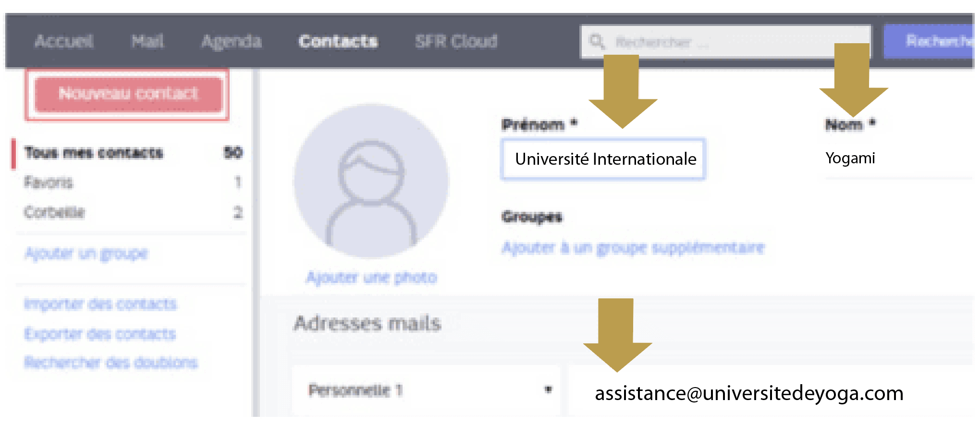Focus the Prénom input field
Viewport: 980px width, 438px height.
pyautogui.click(x=603, y=159)
